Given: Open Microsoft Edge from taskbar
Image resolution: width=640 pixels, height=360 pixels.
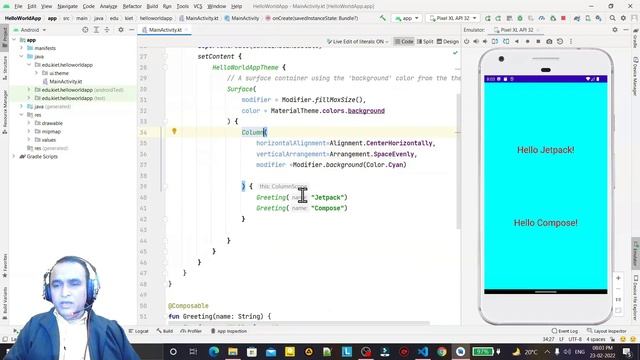Looking at the screenshot, I should 214,351.
